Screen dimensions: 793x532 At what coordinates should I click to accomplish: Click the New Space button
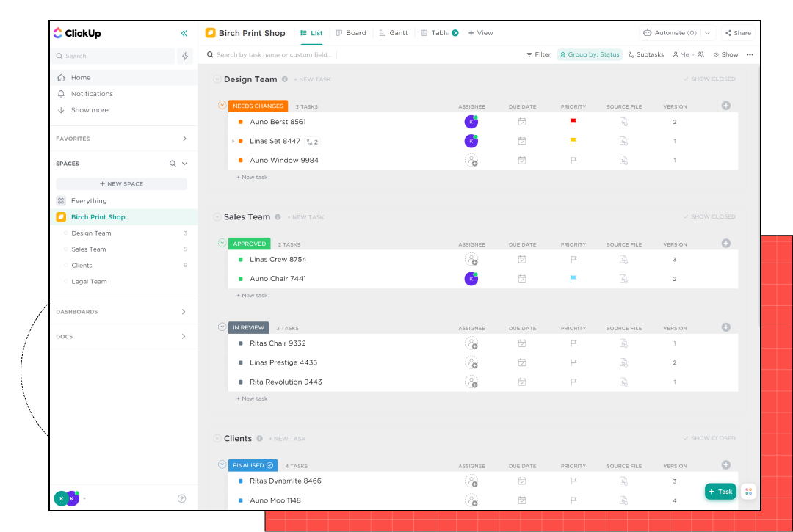121,184
